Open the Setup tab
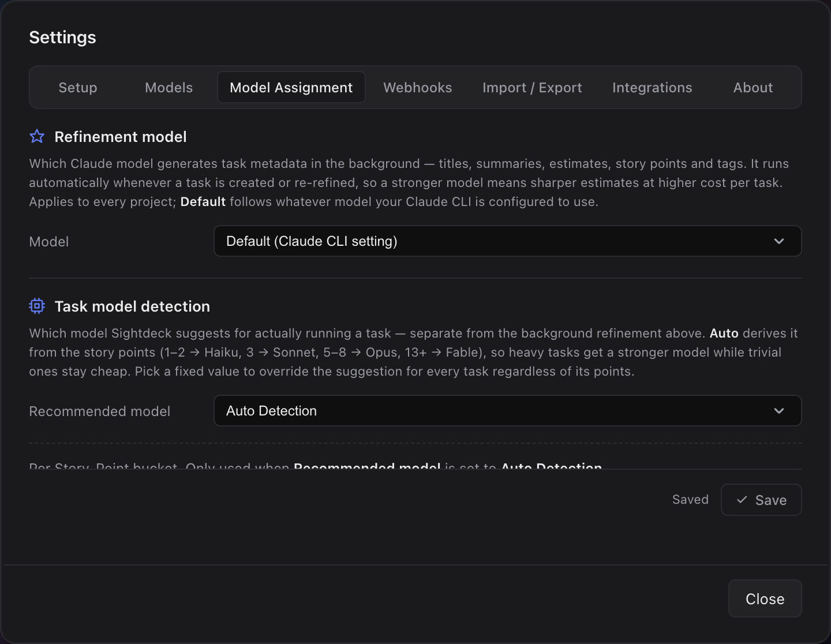This screenshot has height=644, width=831. (x=78, y=87)
